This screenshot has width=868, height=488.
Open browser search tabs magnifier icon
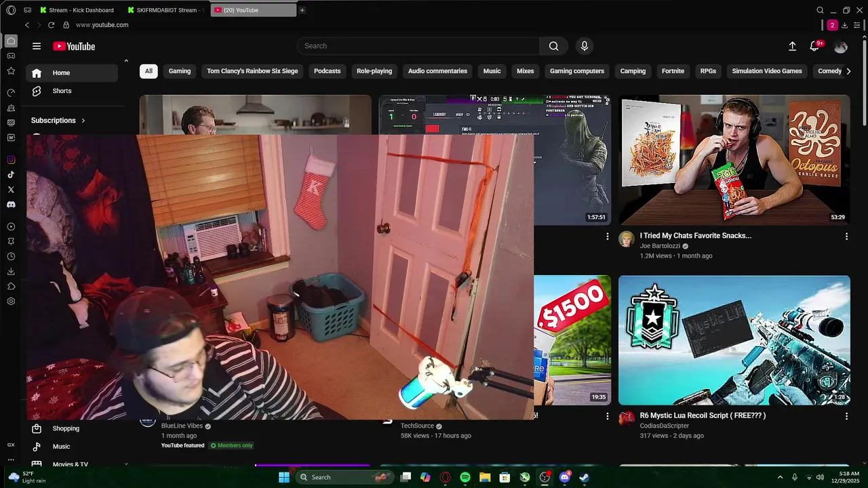(x=820, y=10)
